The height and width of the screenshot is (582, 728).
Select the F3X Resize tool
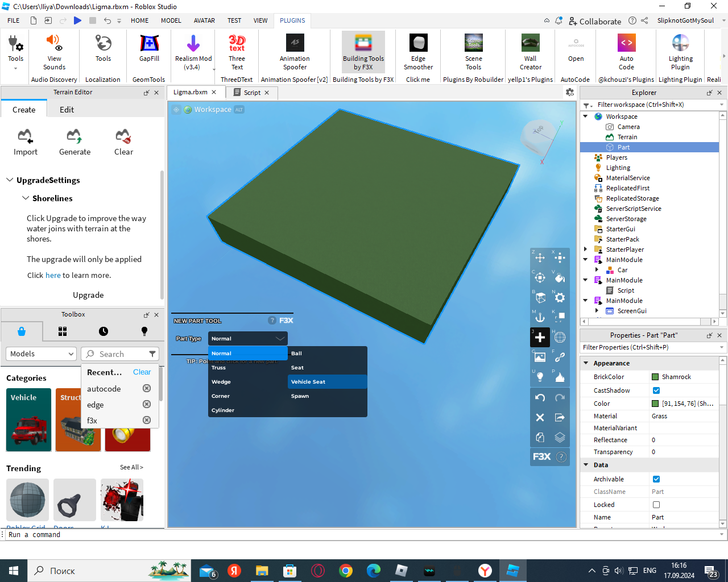point(560,257)
